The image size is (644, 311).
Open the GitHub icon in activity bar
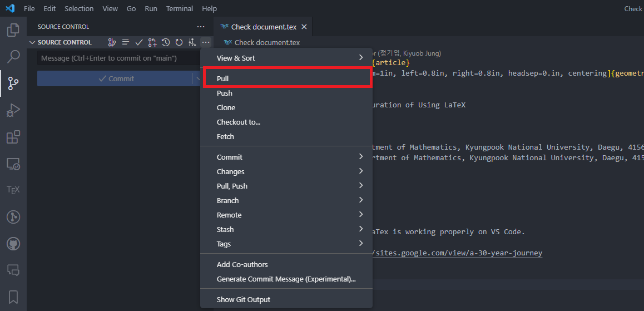pos(13,244)
